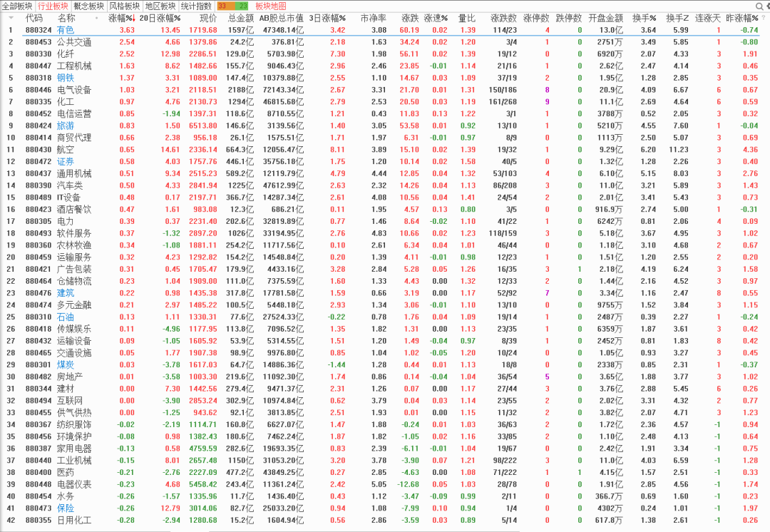This screenshot has width=770, height=532.
Task: Sort by the AB股总市值 column header
Action: click(x=282, y=18)
